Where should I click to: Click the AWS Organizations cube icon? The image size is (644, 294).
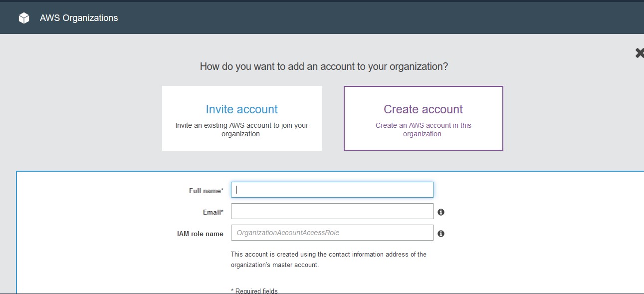pos(24,18)
